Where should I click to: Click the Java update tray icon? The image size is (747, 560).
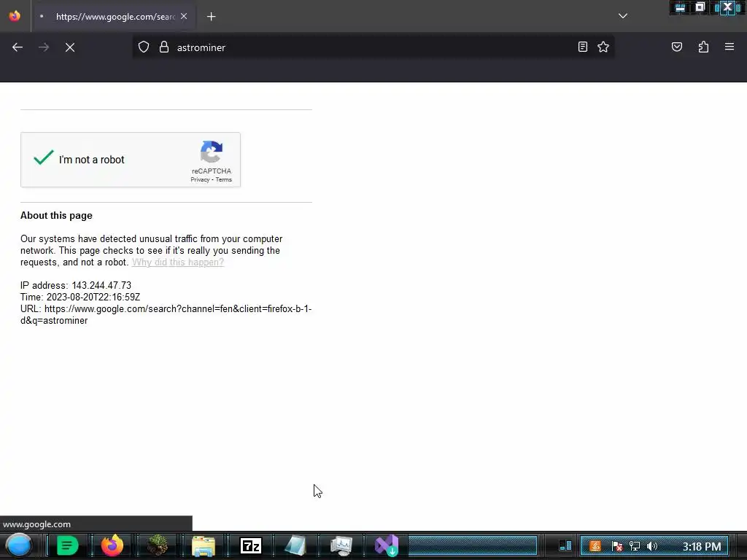click(x=595, y=546)
